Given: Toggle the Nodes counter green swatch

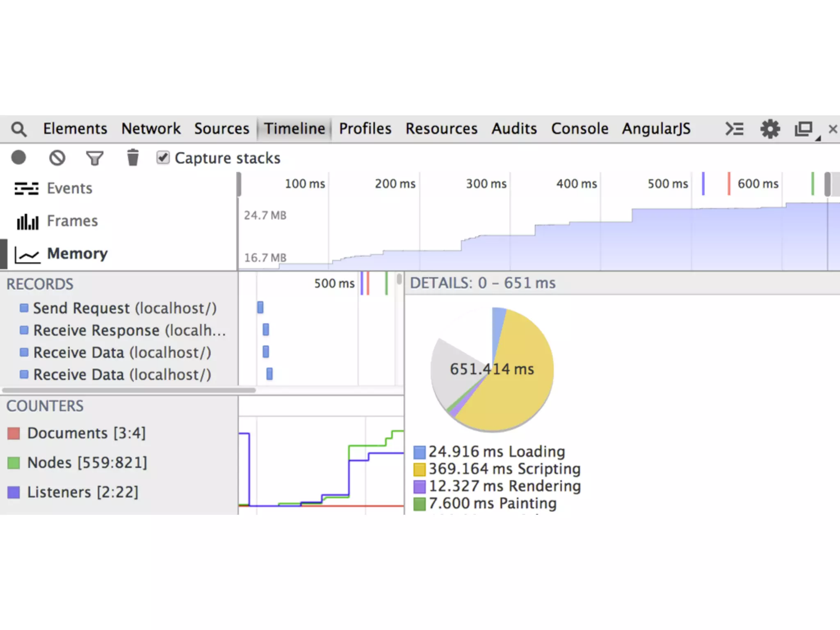Looking at the screenshot, I should (14, 463).
